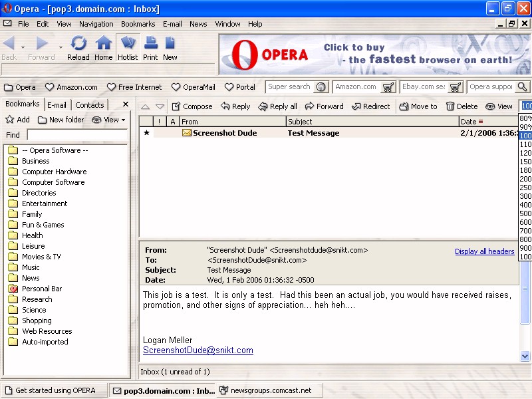Open the File menu
532x399 pixels.
click(x=23, y=24)
